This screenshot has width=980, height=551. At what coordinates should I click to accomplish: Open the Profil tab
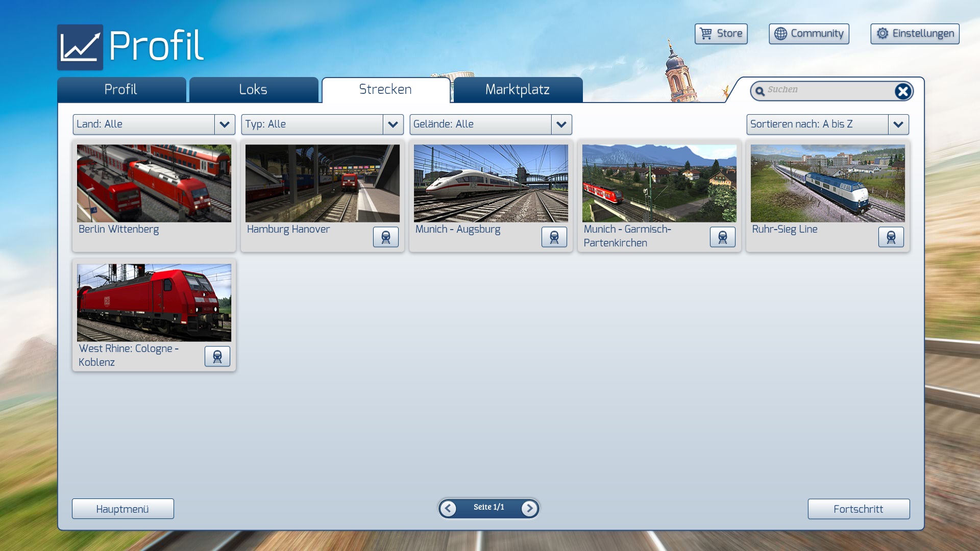pyautogui.click(x=121, y=90)
